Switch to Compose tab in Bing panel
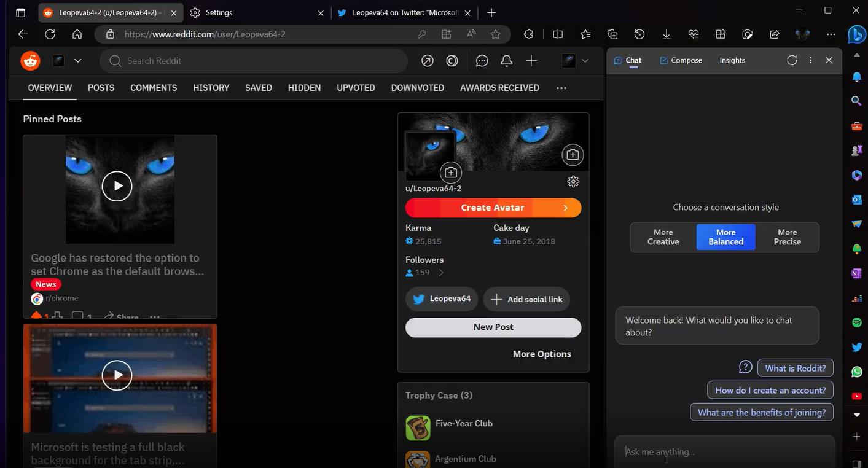The image size is (868, 468). [x=681, y=60]
